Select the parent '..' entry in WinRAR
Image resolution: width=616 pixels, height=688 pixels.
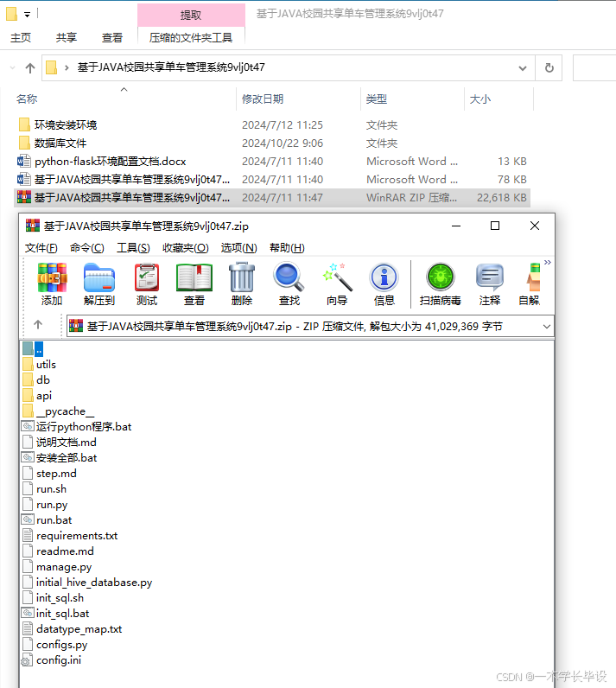tap(34, 349)
